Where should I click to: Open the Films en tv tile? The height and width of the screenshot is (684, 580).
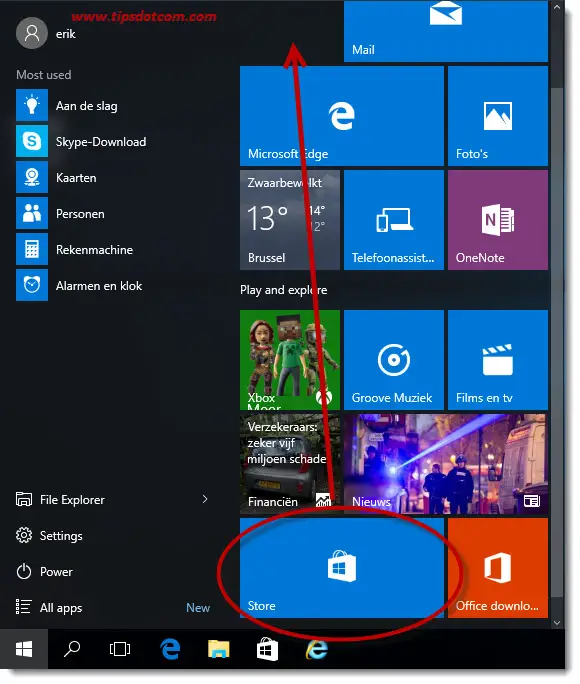[x=498, y=360]
